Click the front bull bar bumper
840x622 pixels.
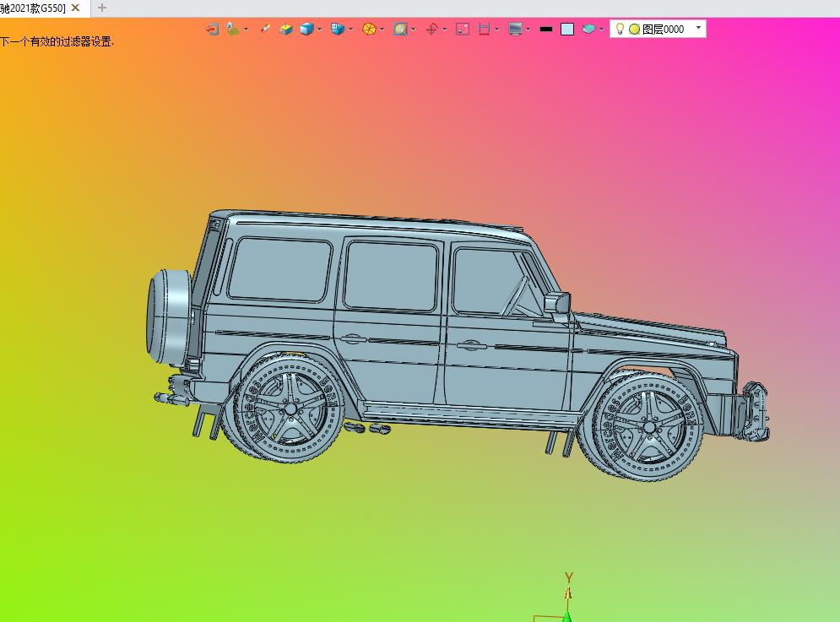click(x=756, y=412)
